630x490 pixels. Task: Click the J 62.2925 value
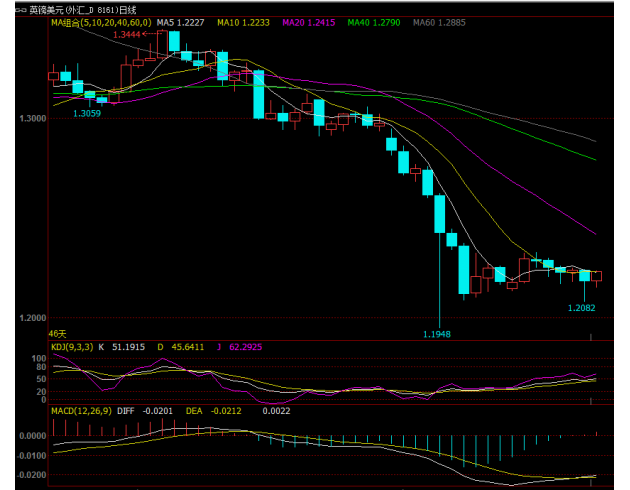[x=239, y=347]
